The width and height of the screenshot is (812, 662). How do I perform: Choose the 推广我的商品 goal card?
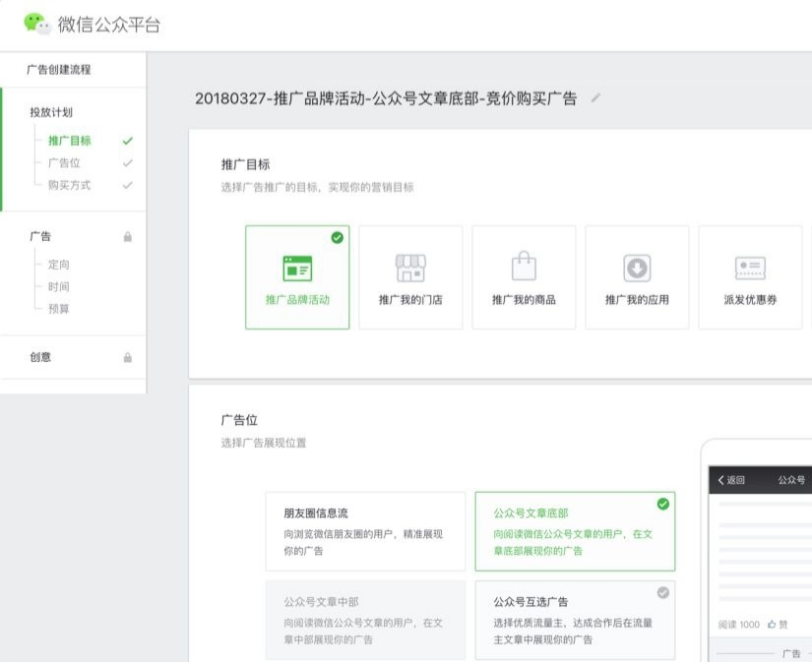524,277
